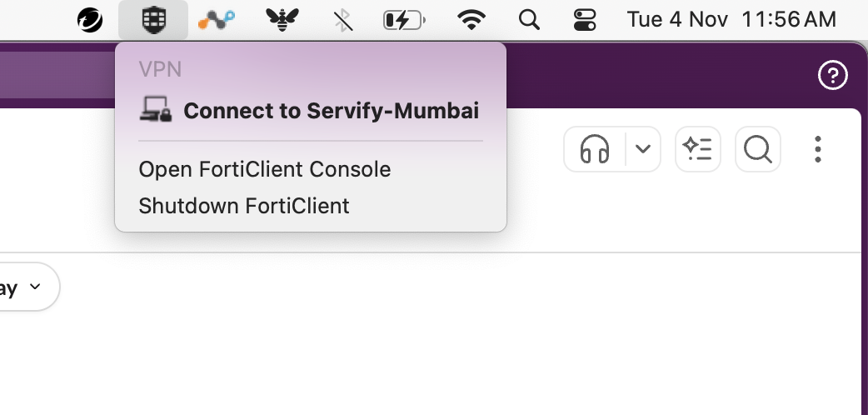Image resolution: width=868 pixels, height=415 pixels.
Task: Select Shutdown FortiClient menu entry
Action: [x=244, y=206]
